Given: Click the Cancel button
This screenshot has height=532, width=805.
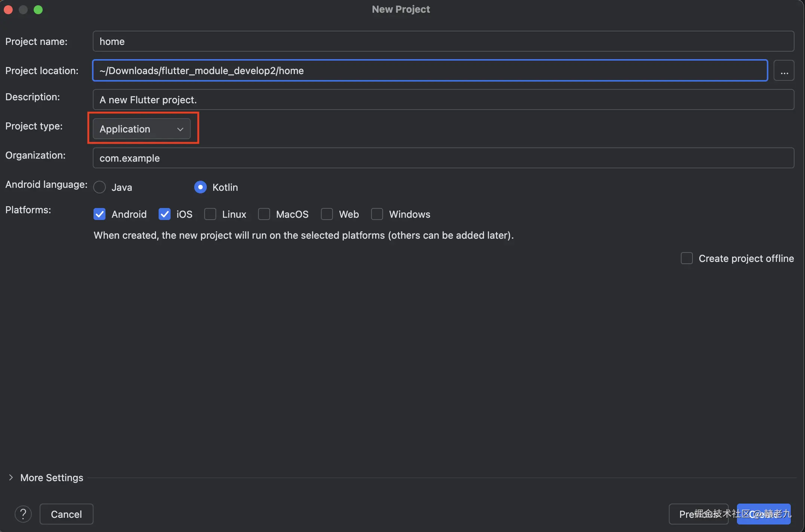Looking at the screenshot, I should tap(66, 514).
